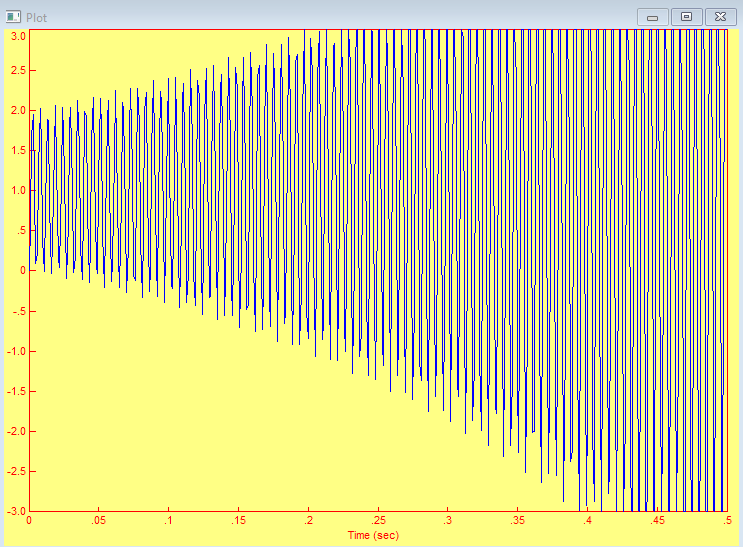Click the 1.5 y-axis tick label
The image size is (743, 547).
coord(17,150)
